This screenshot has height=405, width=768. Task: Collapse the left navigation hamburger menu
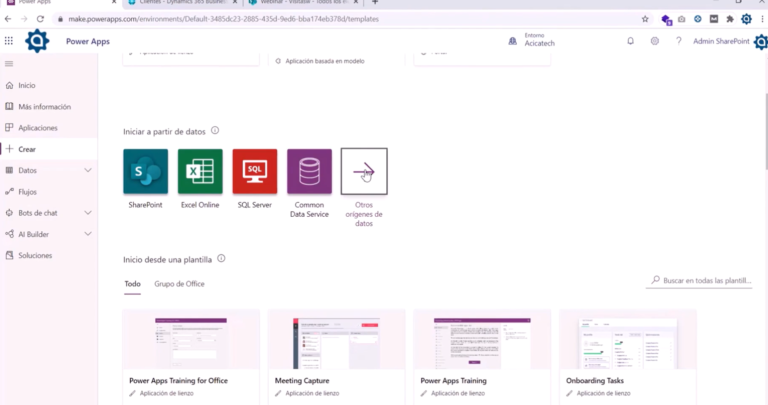pos(9,64)
